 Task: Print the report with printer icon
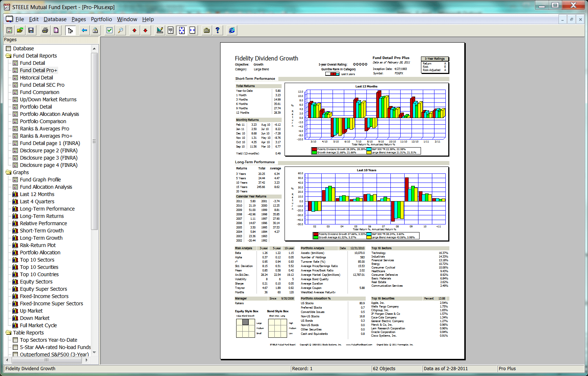tap(45, 30)
